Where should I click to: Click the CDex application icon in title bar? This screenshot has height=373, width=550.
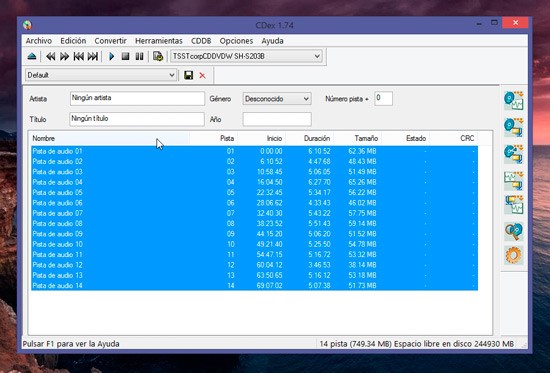point(27,25)
